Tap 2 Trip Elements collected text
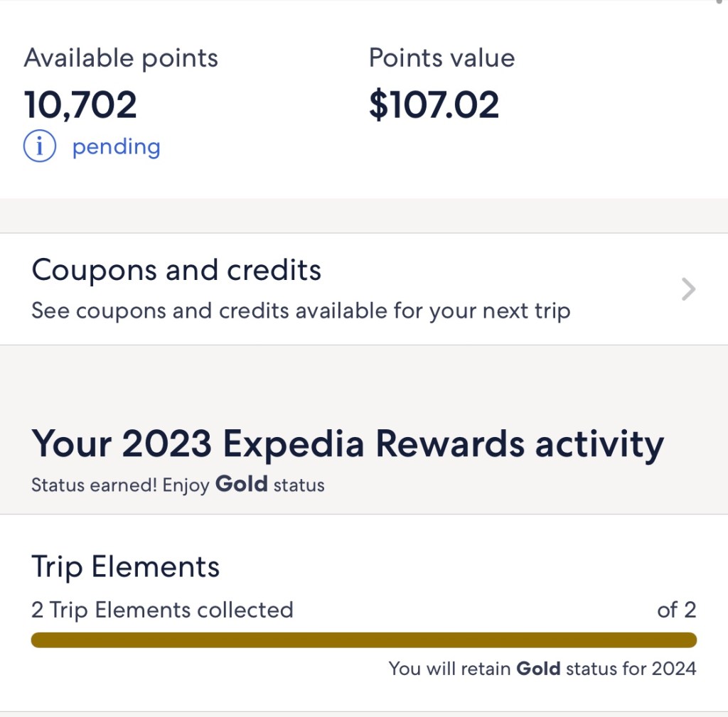The height and width of the screenshot is (717, 728). pos(162,610)
